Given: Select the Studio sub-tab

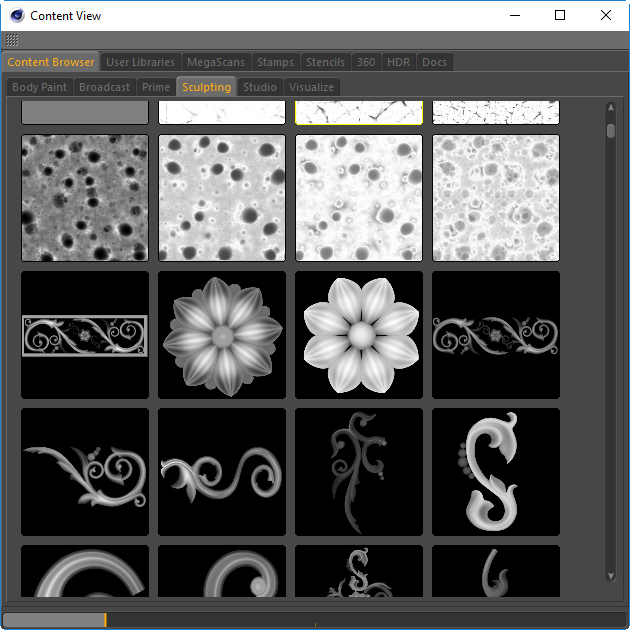Looking at the screenshot, I should tap(260, 87).
